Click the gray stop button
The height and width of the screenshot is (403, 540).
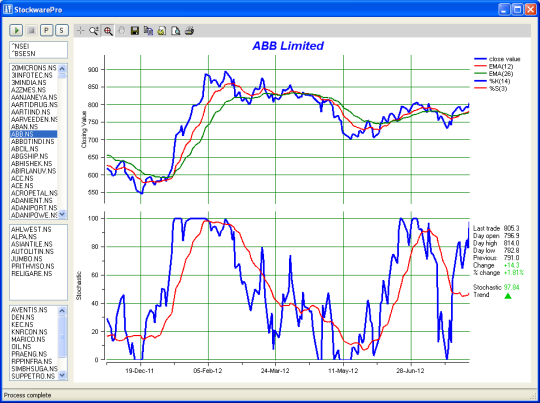point(31,31)
